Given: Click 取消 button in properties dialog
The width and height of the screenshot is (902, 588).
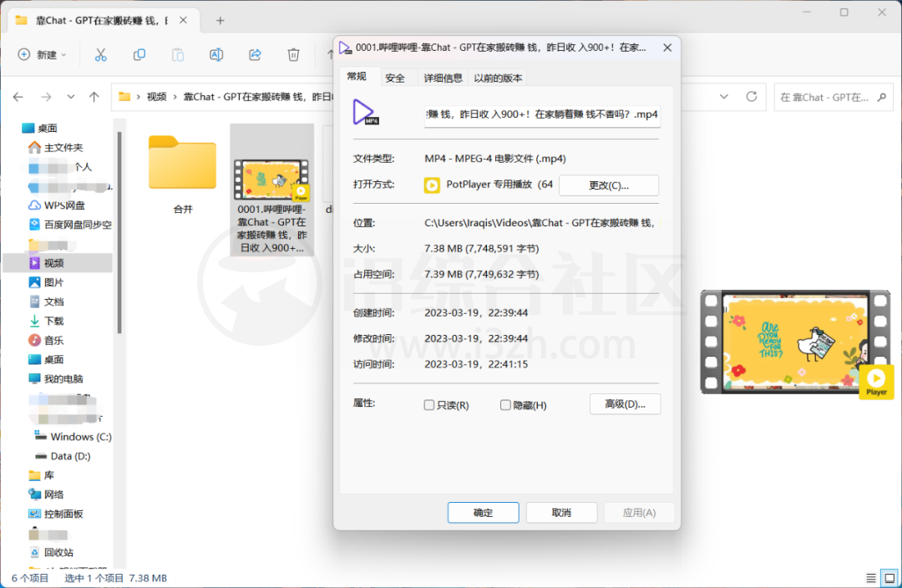Looking at the screenshot, I should coord(561,513).
